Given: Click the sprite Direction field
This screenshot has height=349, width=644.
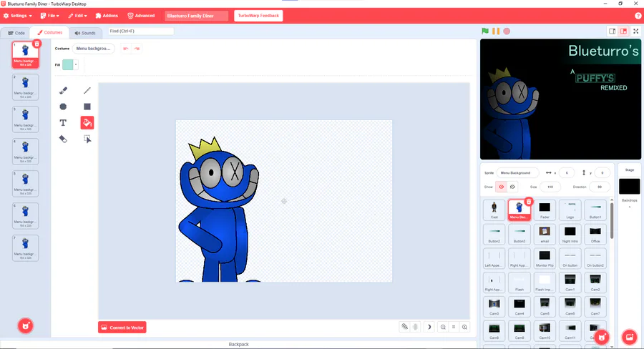Looking at the screenshot, I should 599,187.
